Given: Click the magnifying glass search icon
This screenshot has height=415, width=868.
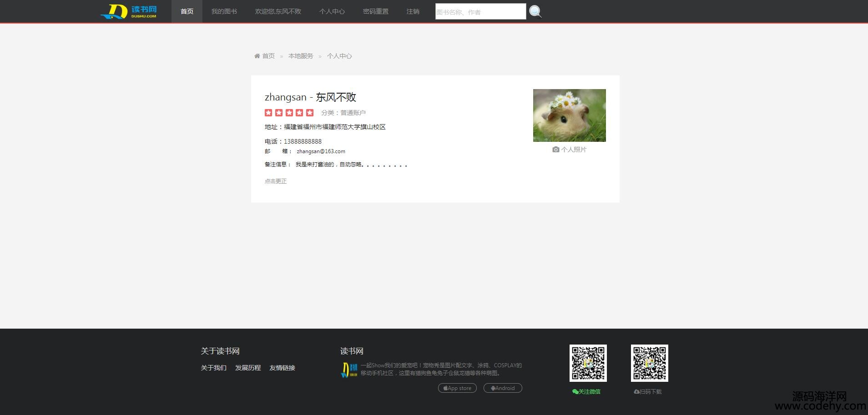Looking at the screenshot, I should (535, 11).
